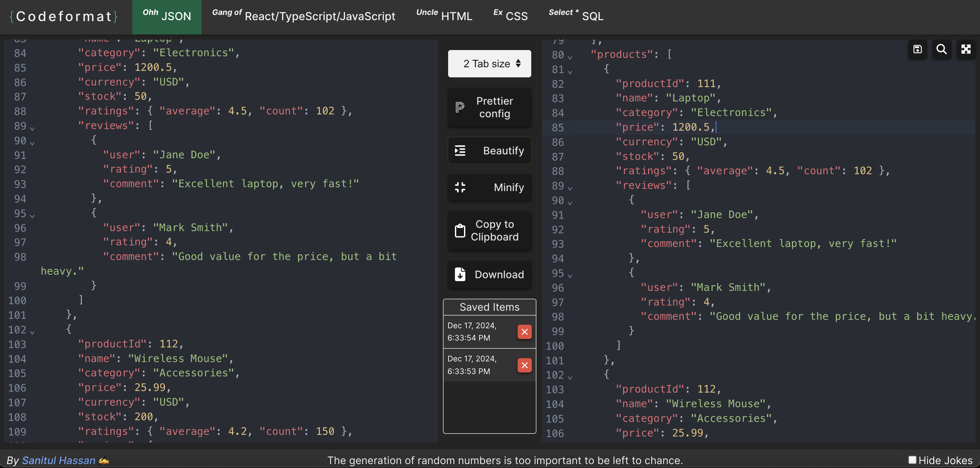Open the search icon in the editor toolbar
Screen dimensions: 980x468
[942, 49]
